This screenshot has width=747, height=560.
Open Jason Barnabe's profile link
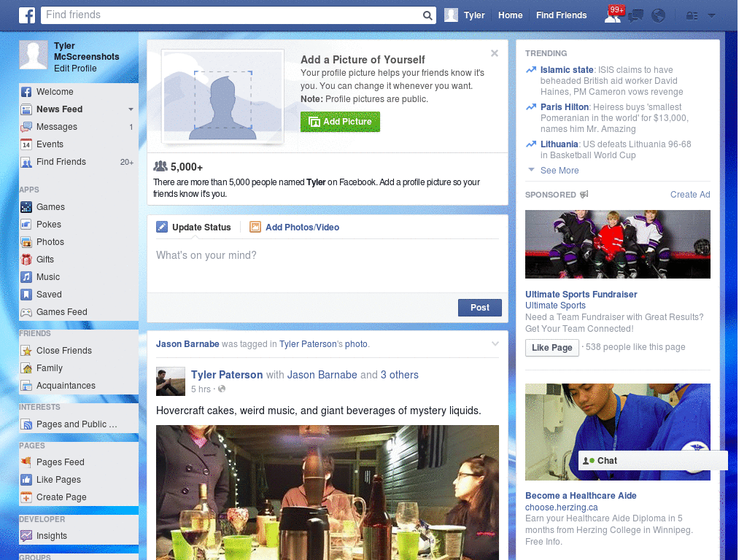coord(187,344)
